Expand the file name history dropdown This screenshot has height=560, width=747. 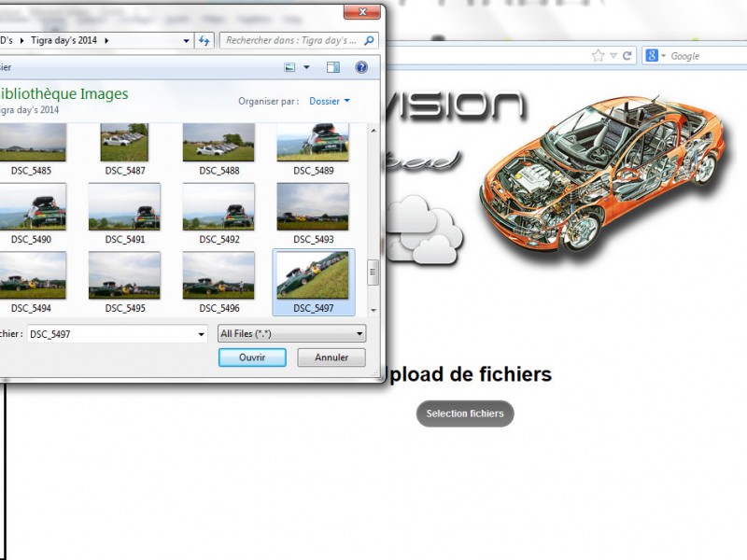[201, 333]
